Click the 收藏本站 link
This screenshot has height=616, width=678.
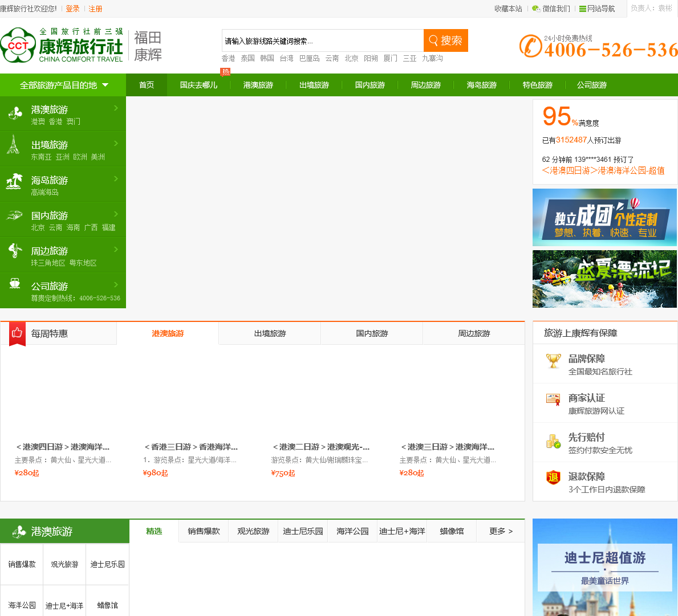point(508,9)
